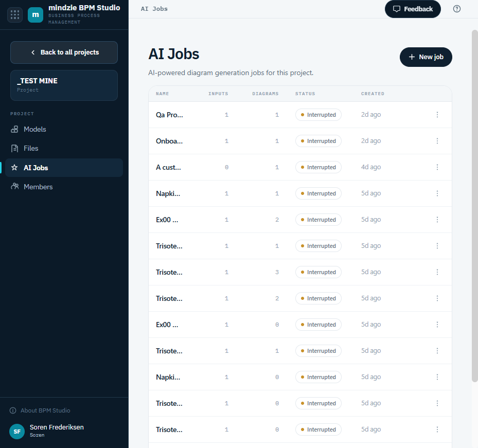Viewport: 478px width, 448px height.
Task: Expand options for the first Napki job
Action: coord(437,193)
